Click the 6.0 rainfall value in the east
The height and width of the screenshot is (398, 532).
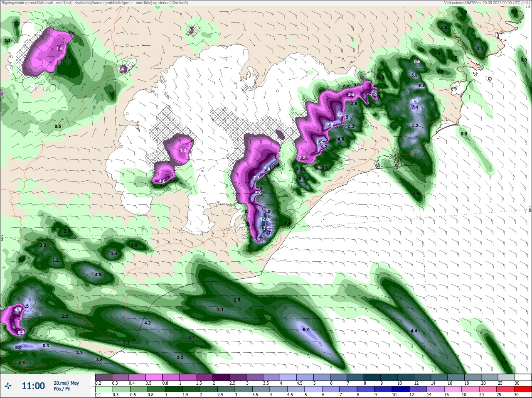pyautogui.click(x=422, y=86)
